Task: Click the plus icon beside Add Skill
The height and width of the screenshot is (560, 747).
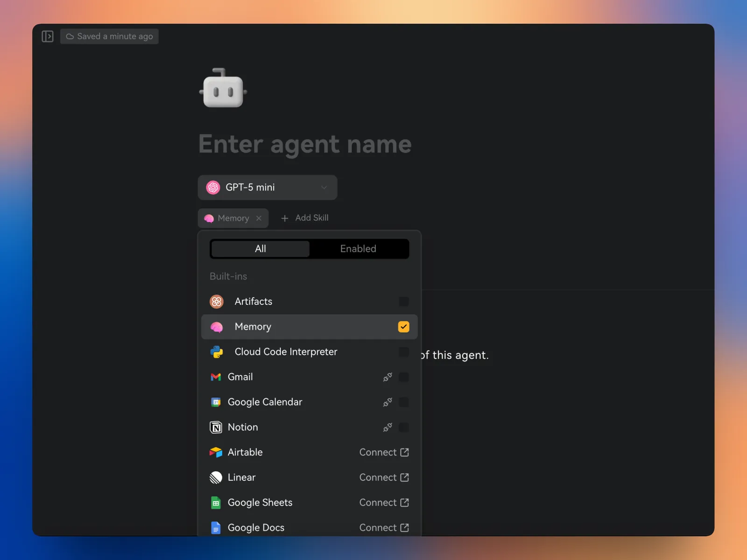Action: [x=285, y=218]
